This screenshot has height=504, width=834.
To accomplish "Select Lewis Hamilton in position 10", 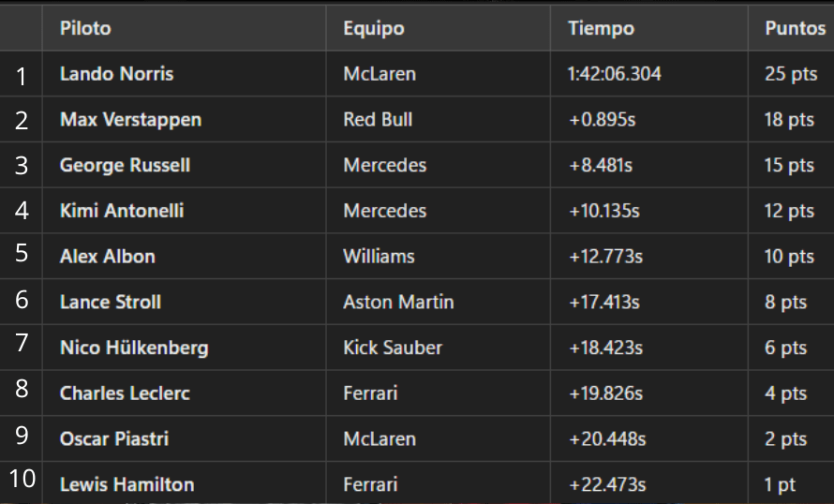I will tap(127, 485).
